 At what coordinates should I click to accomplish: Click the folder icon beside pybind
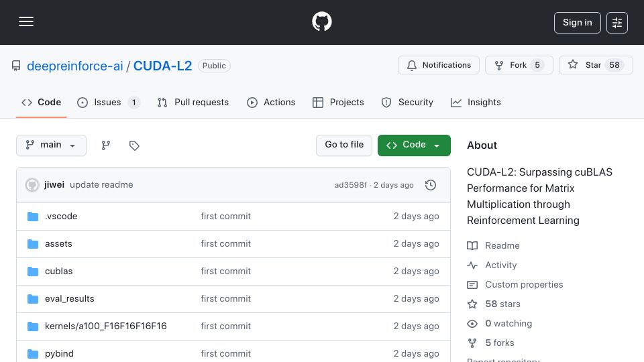[x=33, y=354]
